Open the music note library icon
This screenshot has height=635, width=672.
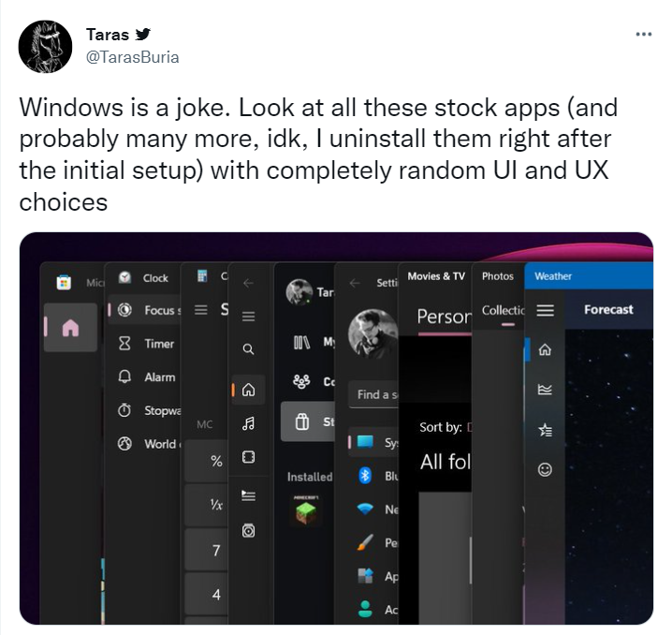pos(248,423)
